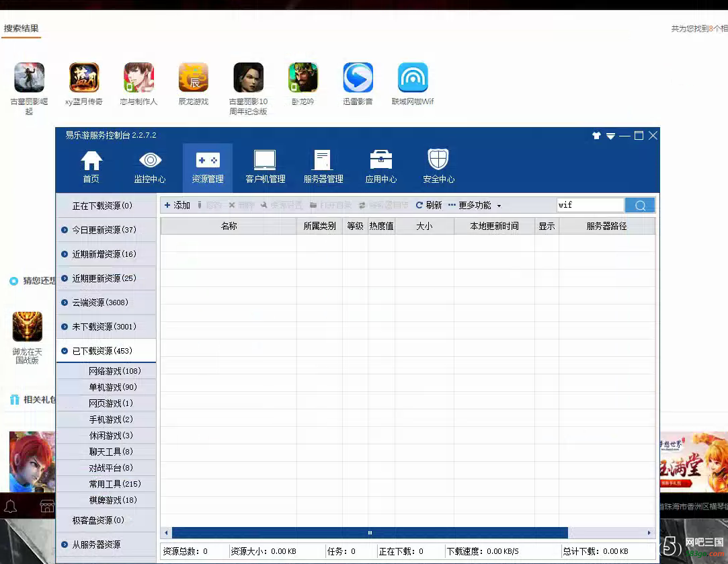Click the 添加 add button
The height and width of the screenshot is (564, 728).
177,205
